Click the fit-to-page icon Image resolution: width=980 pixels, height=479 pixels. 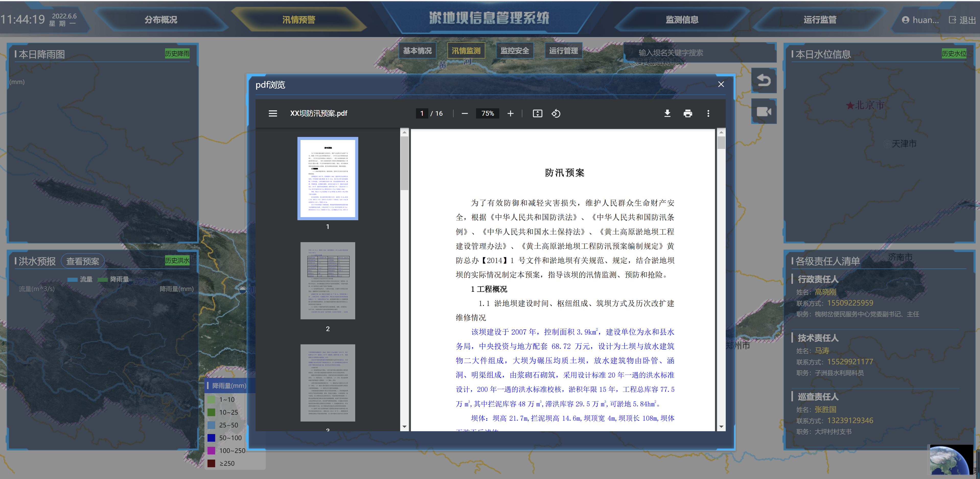click(x=538, y=113)
